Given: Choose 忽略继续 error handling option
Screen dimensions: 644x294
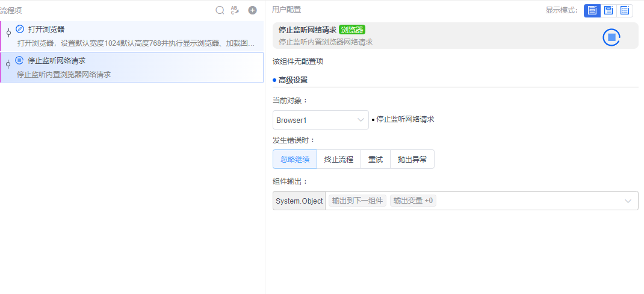Looking at the screenshot, I should pyautogui.click(x=295, y=159).
